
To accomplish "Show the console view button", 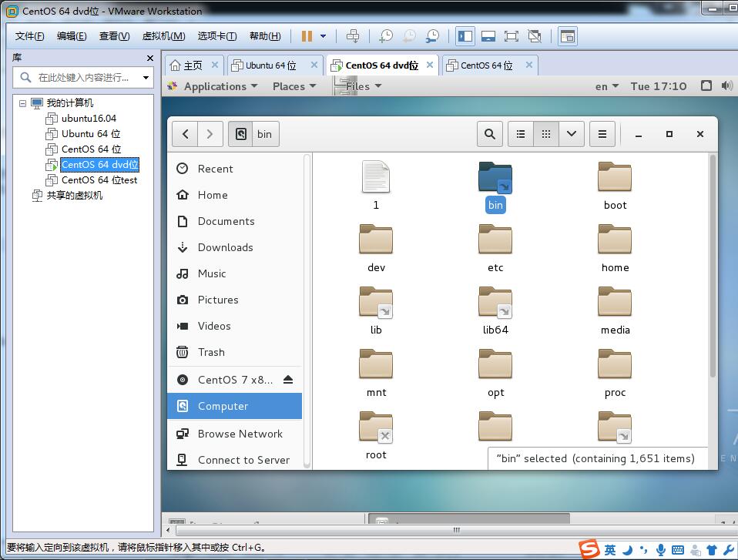I will pos(568,36).
